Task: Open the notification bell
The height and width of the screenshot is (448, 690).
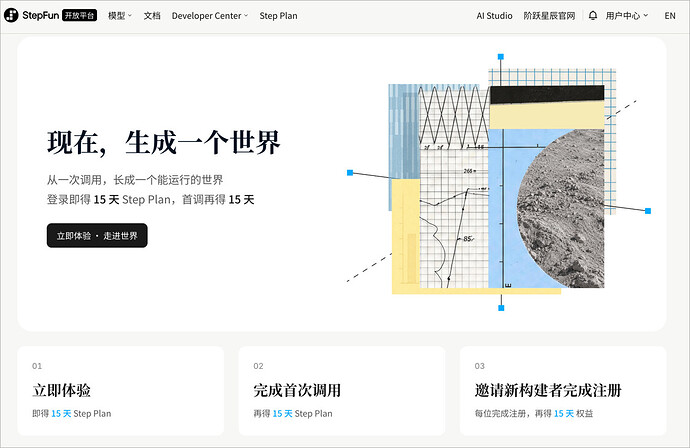Action: click(593, 16)
